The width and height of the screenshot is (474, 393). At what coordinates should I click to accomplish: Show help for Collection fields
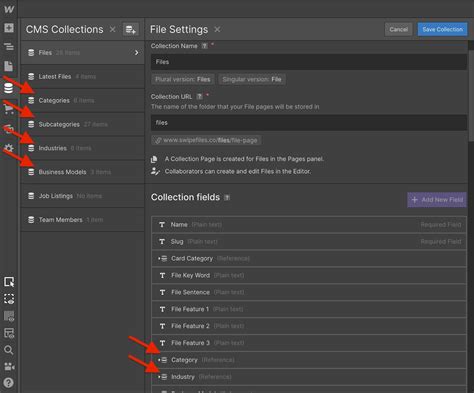pos(227,197)
